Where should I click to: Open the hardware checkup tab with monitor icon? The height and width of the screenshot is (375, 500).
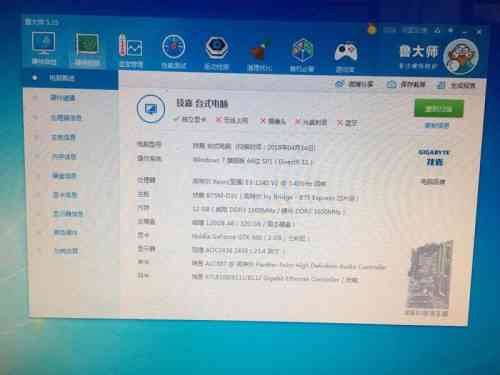coord(44,48)
